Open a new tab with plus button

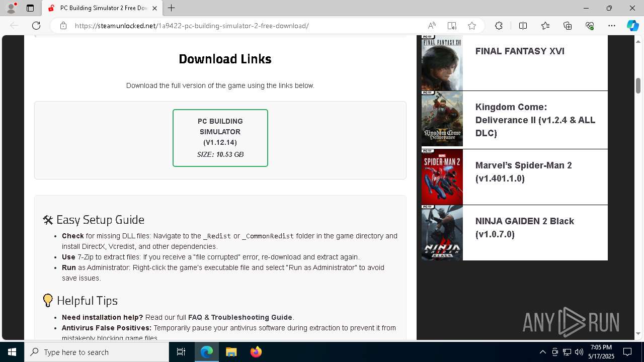172,8
